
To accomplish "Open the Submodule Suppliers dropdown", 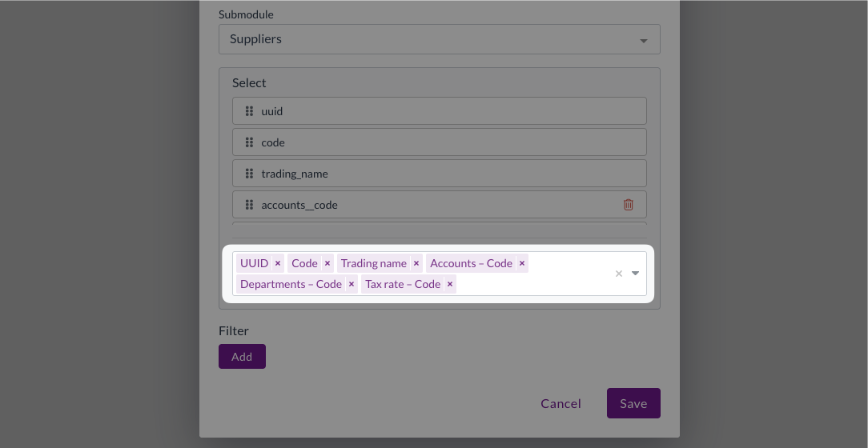I will tap(439, 39).
